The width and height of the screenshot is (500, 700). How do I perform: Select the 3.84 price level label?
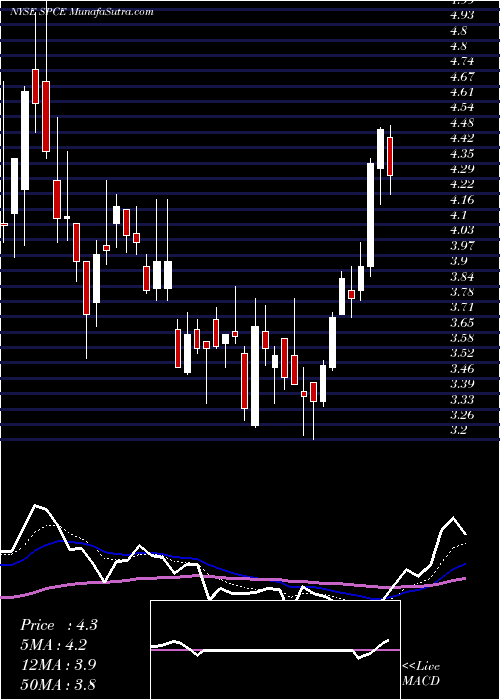pos(462,277)
